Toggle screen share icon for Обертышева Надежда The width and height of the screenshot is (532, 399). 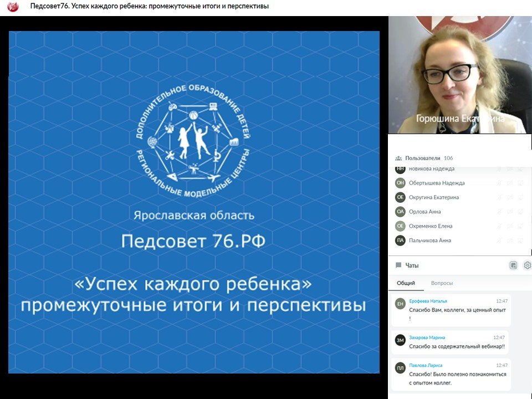pyautogui.click(x=520, y=183)
